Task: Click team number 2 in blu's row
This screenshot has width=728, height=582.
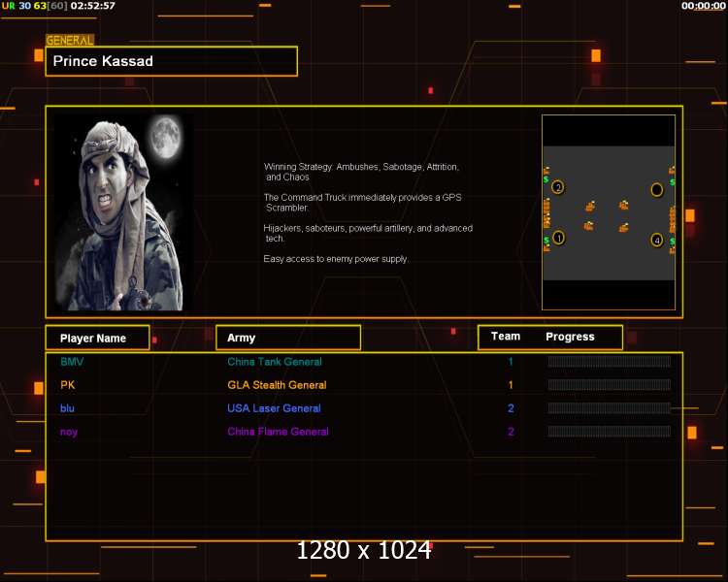Action: click(x=511, y=408)
